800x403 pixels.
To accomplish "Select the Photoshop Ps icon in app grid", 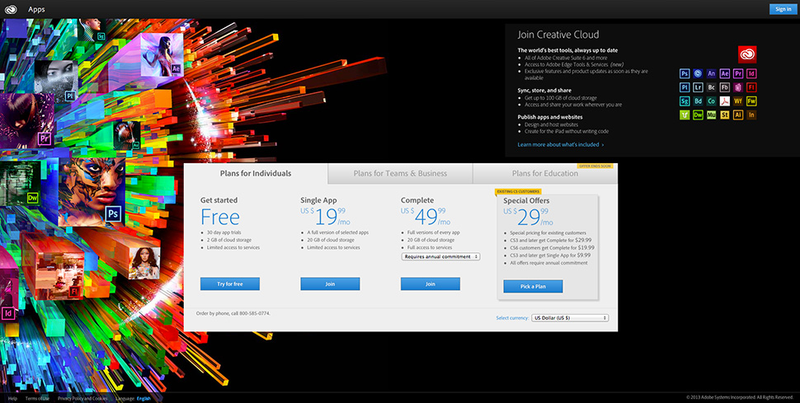I will pos(685,73).
